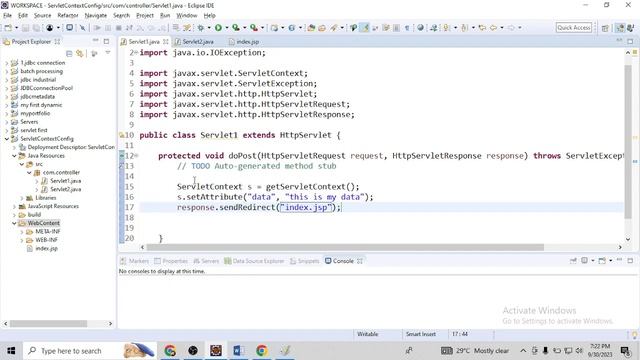Click the Collapse All icon in Project Explorer

coord(69,53)
